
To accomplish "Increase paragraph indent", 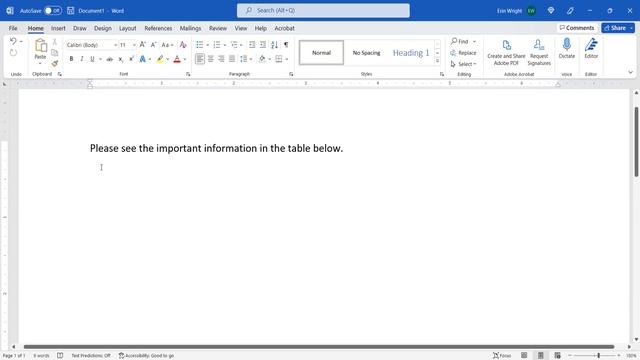I will [263, 44].
